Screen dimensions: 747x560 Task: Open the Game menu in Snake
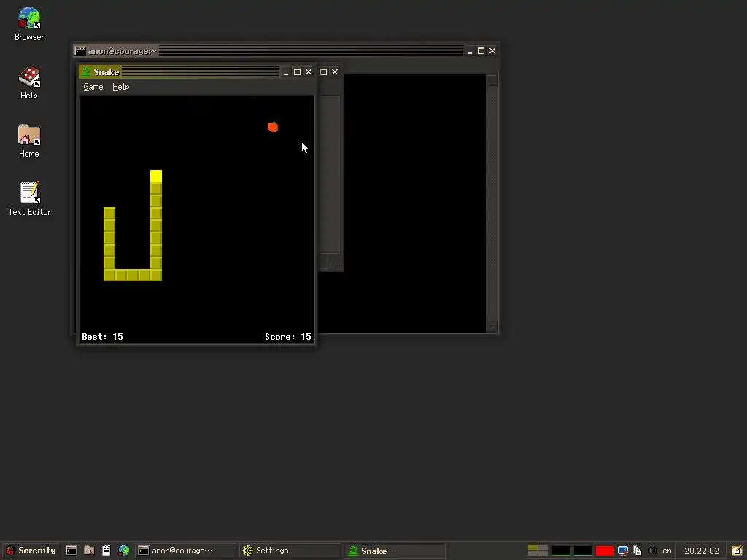(93, 87)
